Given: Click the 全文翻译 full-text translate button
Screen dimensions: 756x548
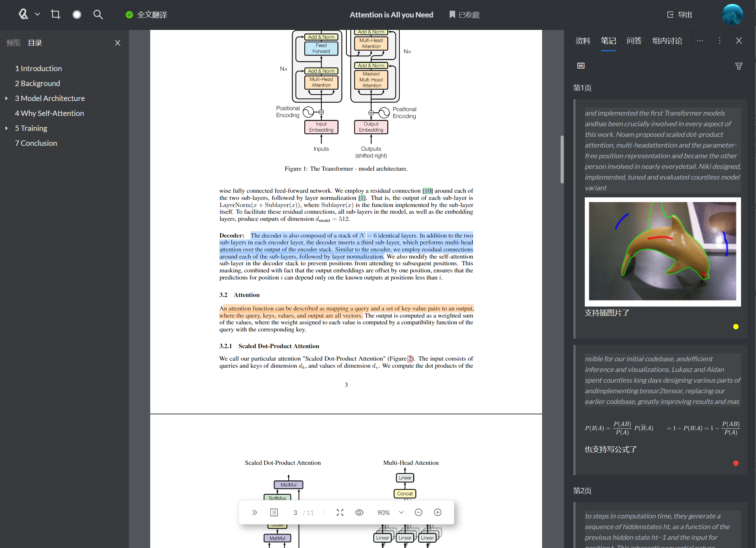Looking at the screenshot, I should pyautogui.click(x=146, y=15).
